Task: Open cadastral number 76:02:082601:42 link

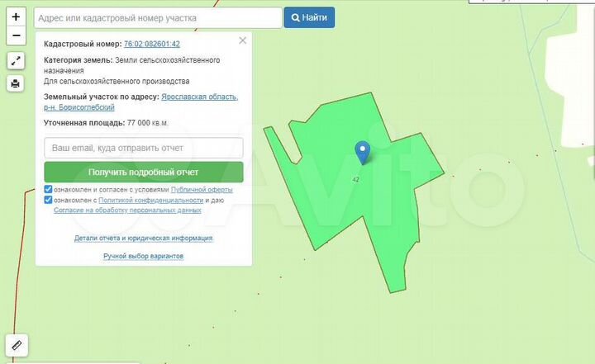Action: coord(151,44)
